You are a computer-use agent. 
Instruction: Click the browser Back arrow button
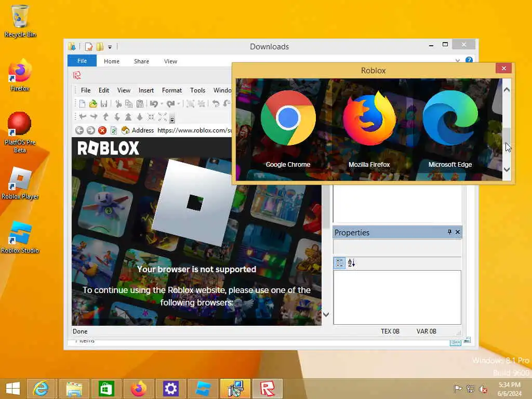click(79, 130)
